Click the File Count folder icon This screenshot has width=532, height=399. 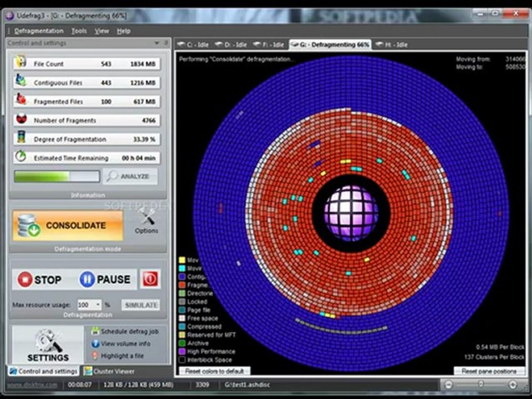coord(21,62)
